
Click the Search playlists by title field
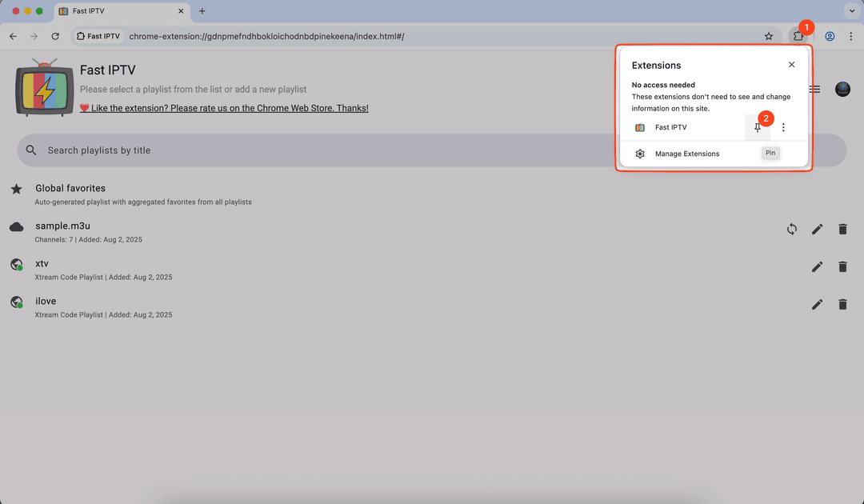(x=431, y=150)
